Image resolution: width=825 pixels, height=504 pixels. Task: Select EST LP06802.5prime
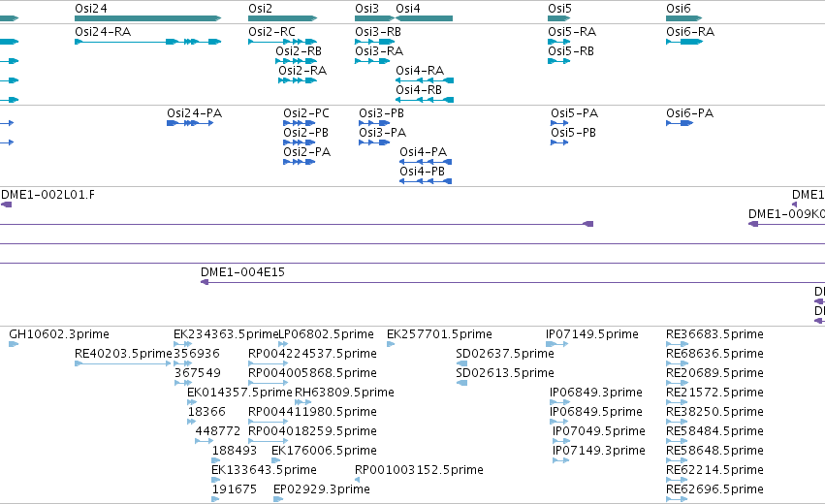point(283,344)
